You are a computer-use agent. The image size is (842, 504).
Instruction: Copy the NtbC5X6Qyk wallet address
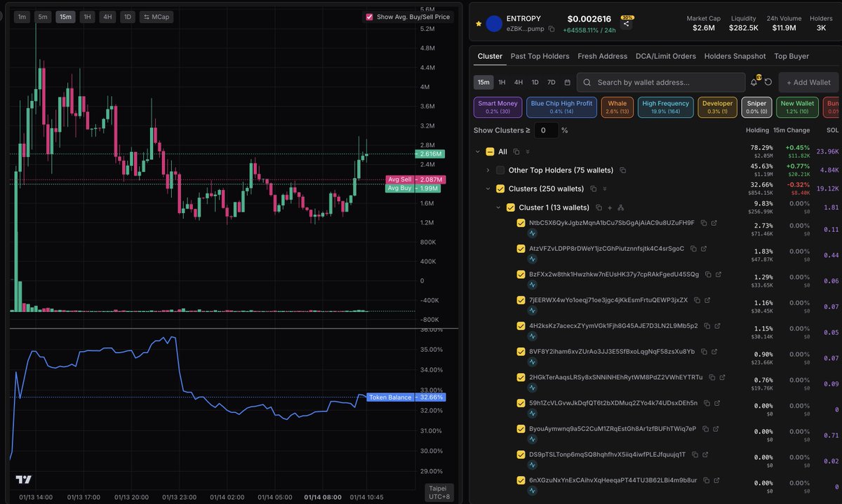tap(703, 223)
